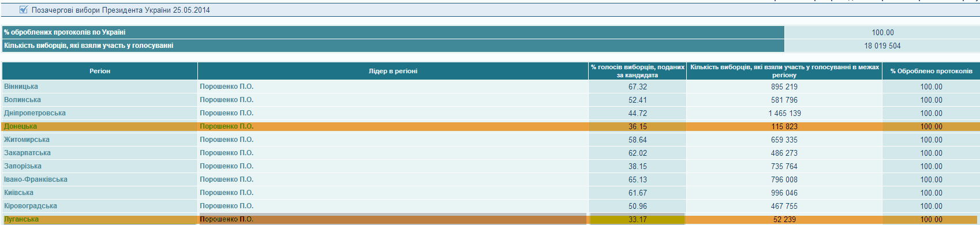Click the Лідер в регіоні column header
This screenshot has height=225, width=980.
tap(393, 71)
